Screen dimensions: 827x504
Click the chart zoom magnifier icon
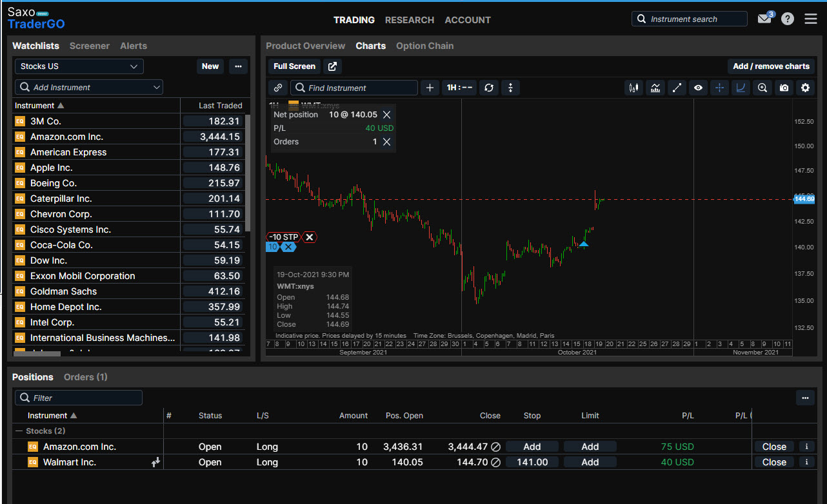762,88
